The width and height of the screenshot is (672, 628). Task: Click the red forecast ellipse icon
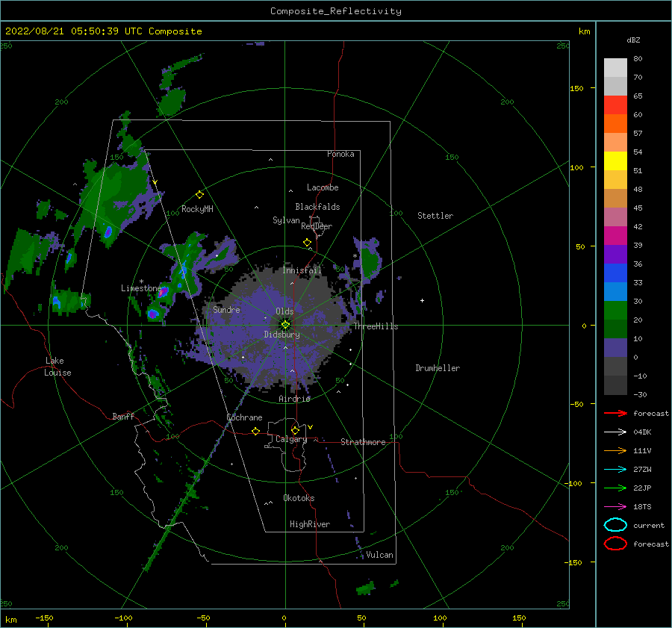[x=615, y=544]
